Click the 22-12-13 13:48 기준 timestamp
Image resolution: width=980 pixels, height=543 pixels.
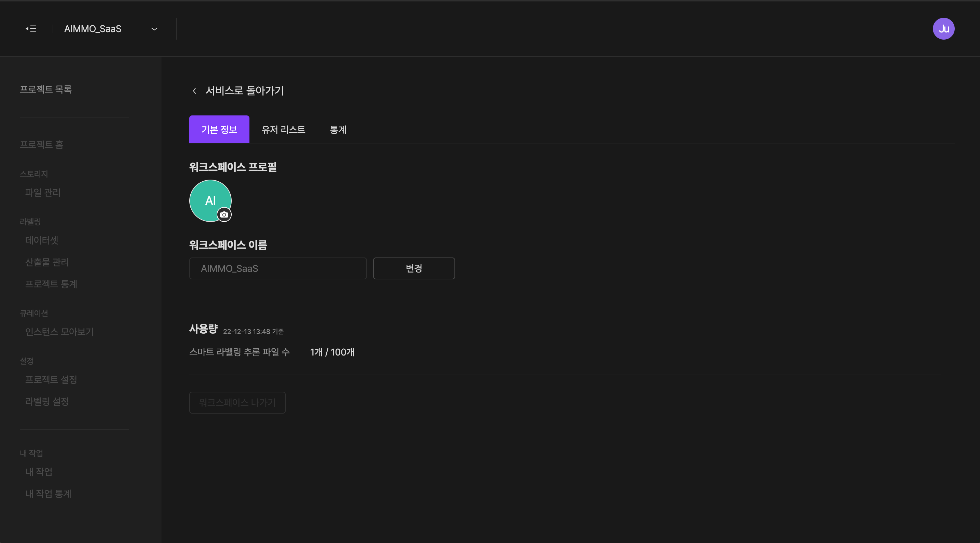pyautogui.click(x=253, y=332)
